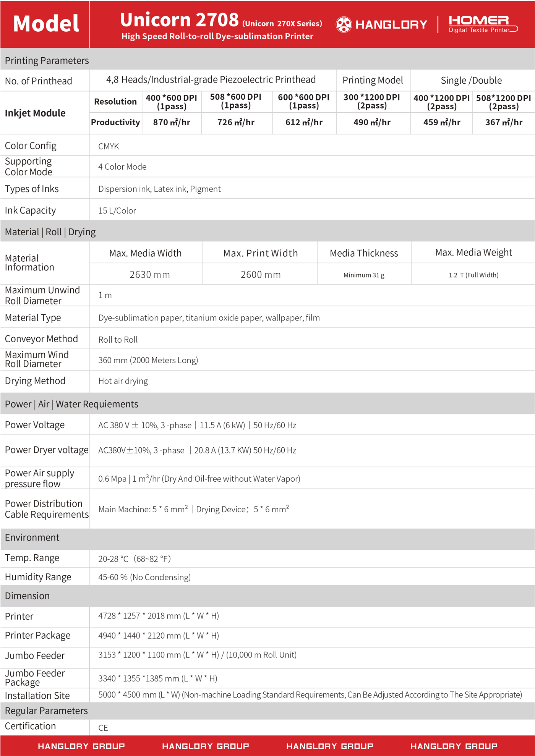Select the Material | Roll | Drying header
Screen dimensions: 535x756
tap(50, 232)
